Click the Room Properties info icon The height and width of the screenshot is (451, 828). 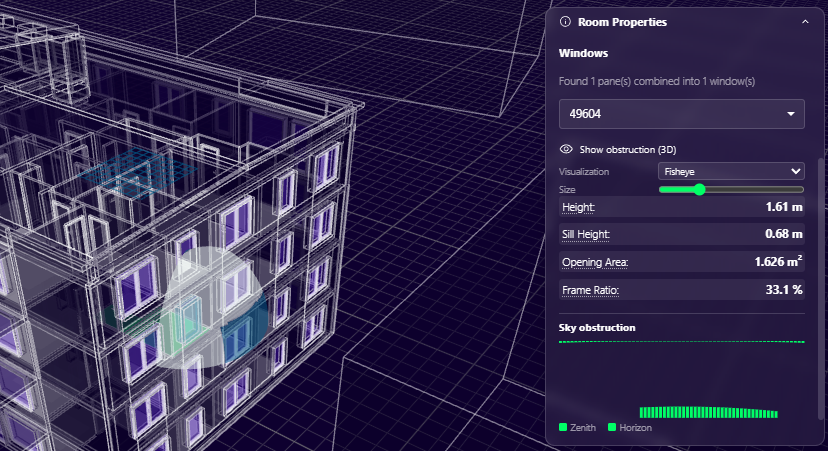coord(565,22)
